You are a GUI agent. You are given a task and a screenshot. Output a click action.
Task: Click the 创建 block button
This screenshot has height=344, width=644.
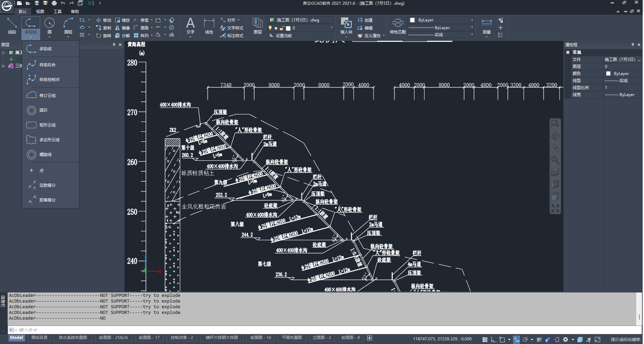click(x=365, y=20)
